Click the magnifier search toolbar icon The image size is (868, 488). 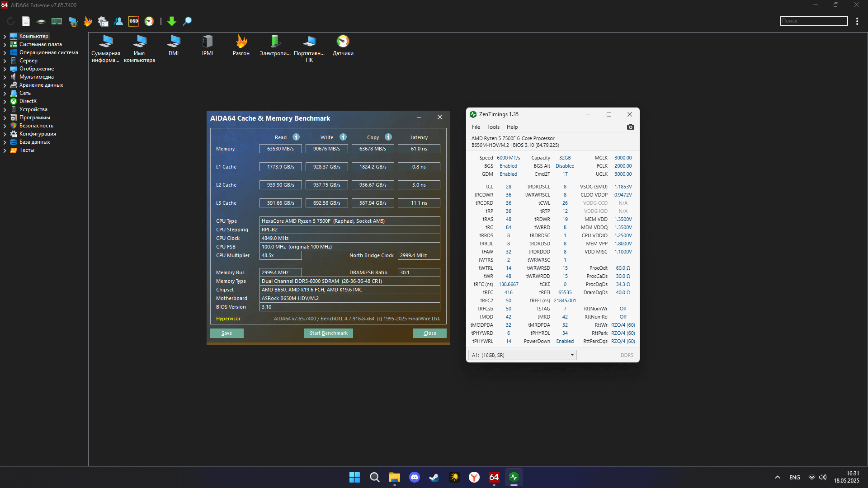coord(187,21)
